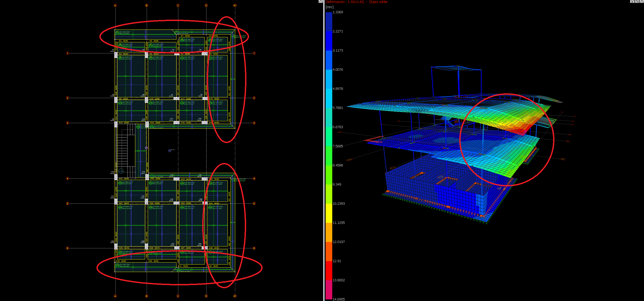Screen dimensions: 644x301
Task: Click the [mm] unit label
Action: tap(330, 7)
